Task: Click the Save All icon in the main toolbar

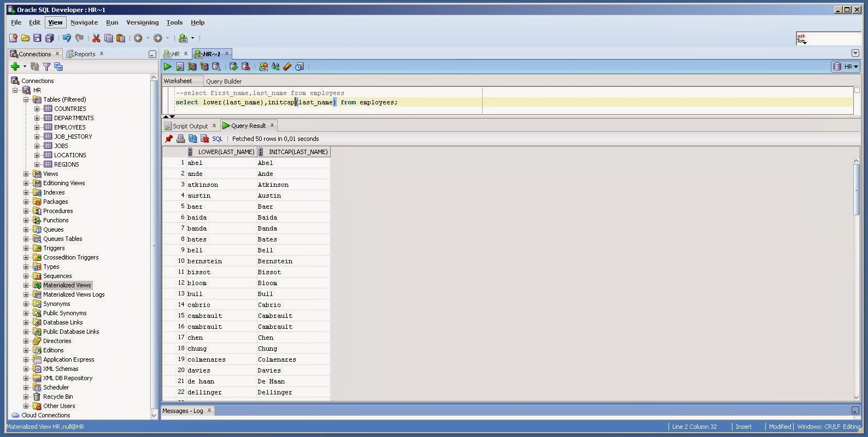Action: 49,38
